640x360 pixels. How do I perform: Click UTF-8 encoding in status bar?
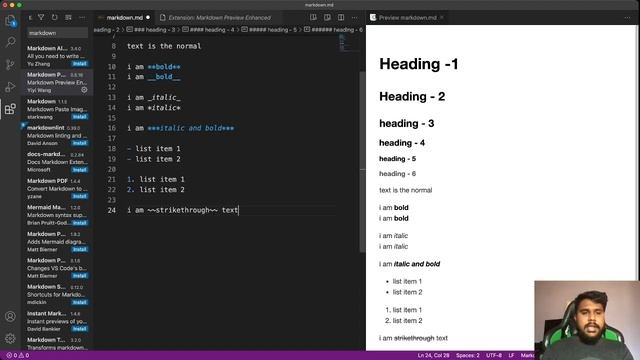494,356
